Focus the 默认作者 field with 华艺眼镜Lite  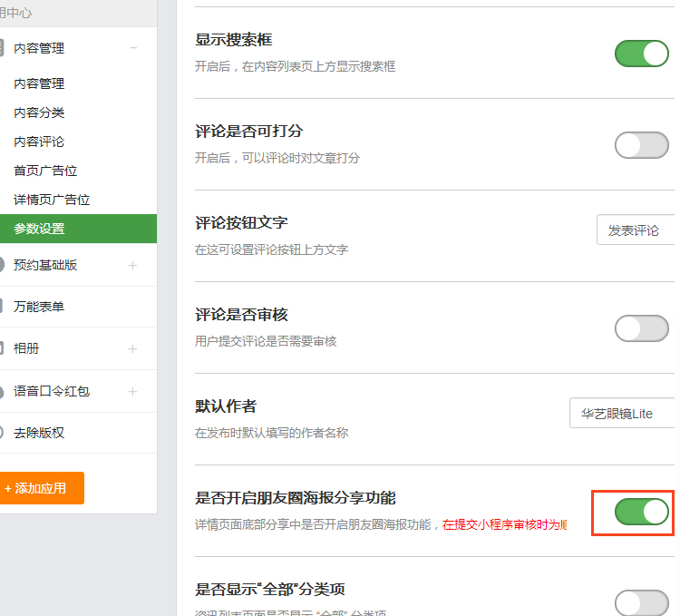click(x=623, y=414)
